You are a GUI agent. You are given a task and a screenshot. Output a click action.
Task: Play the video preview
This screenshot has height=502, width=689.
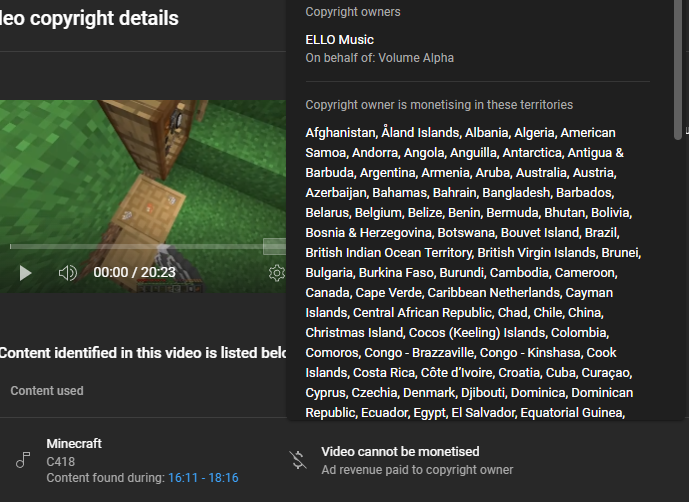[25, 273]
